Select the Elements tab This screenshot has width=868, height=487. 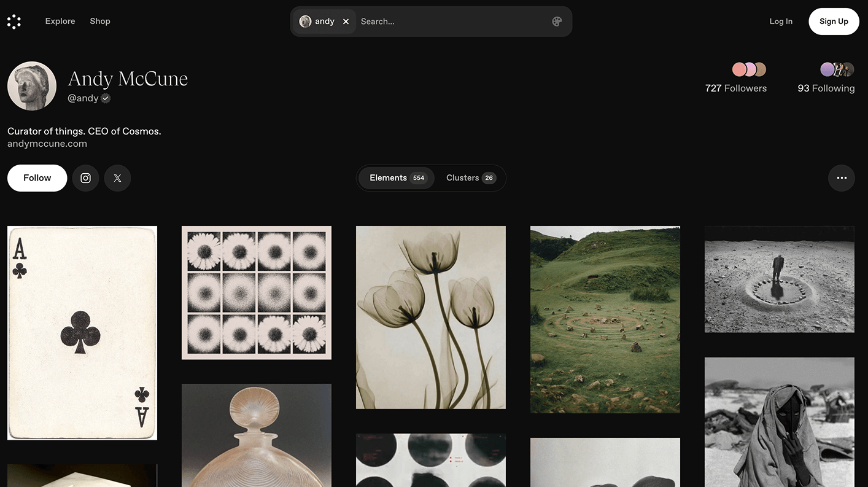click(397, 178)
